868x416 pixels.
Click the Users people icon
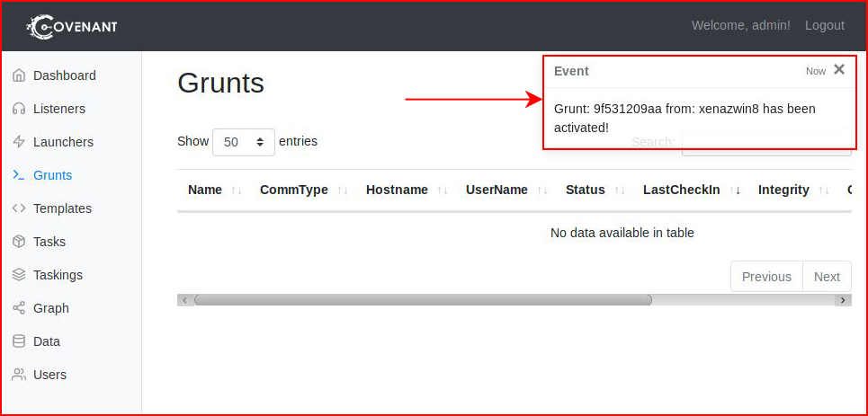click(x=19, y=375)
